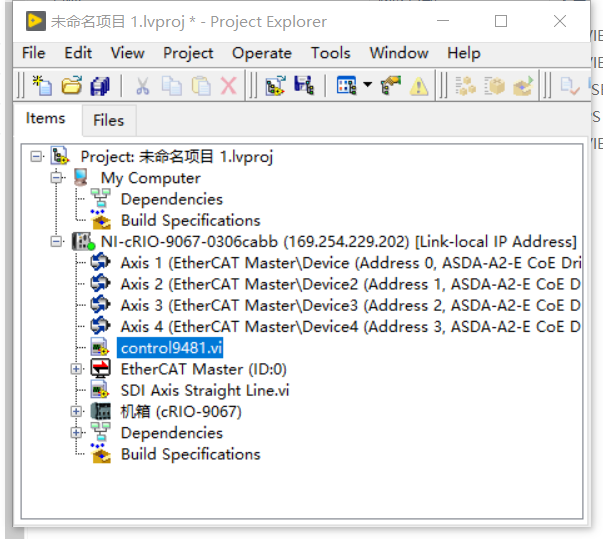Click the single package Build icon

[495, 85]
